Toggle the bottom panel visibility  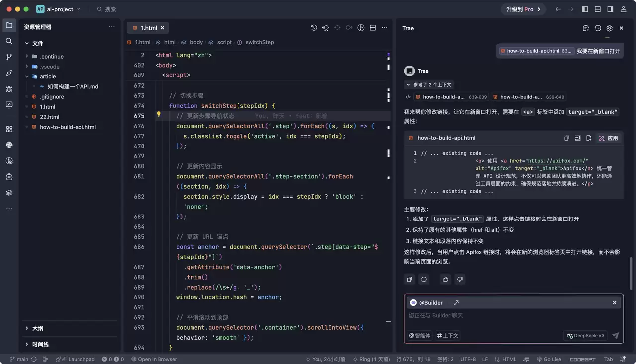click(598, 9)
